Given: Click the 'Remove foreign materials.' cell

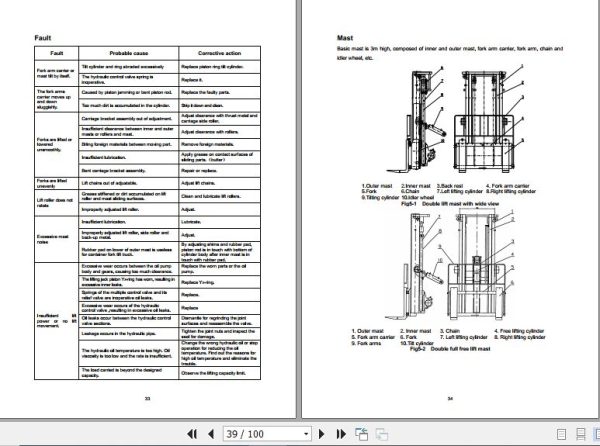Looking at the screenshot, I should coord(220,145).
